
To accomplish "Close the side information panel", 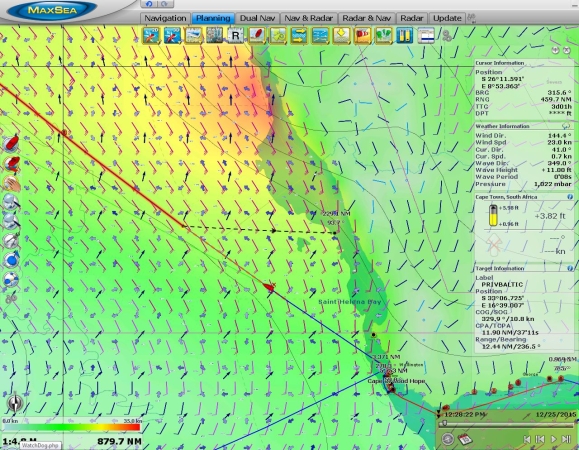I will coord(567,50).
